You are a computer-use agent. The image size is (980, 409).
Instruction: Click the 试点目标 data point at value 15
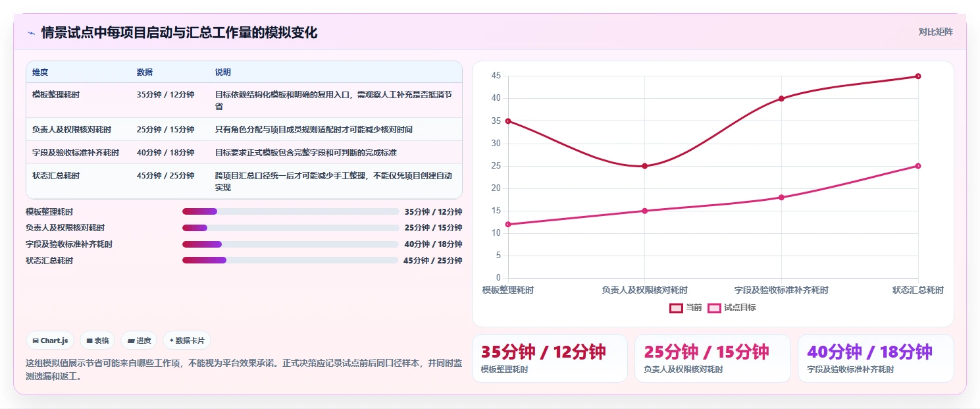[x=645, y=211]
